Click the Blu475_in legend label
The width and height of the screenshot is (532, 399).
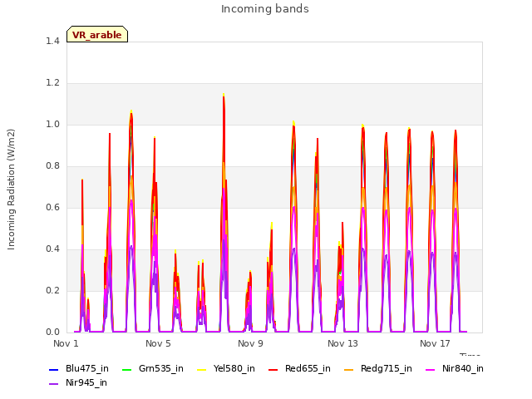click(x=87, y=369)
